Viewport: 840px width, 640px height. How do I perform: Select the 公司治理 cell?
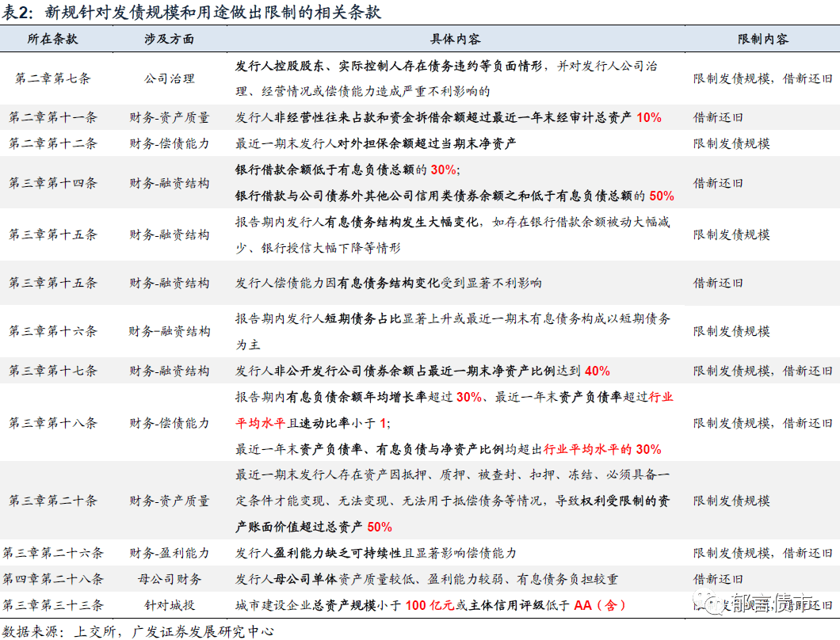(169, 78)
